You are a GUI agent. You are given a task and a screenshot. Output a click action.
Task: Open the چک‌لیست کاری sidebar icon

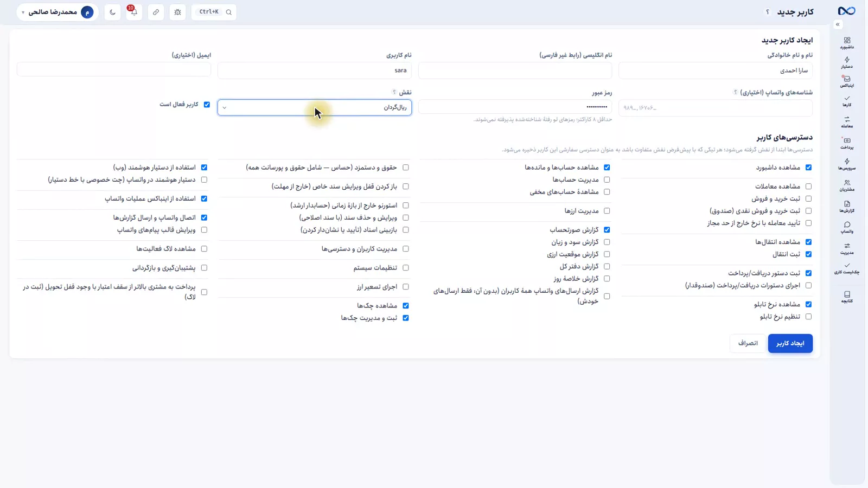pos(847,268)
